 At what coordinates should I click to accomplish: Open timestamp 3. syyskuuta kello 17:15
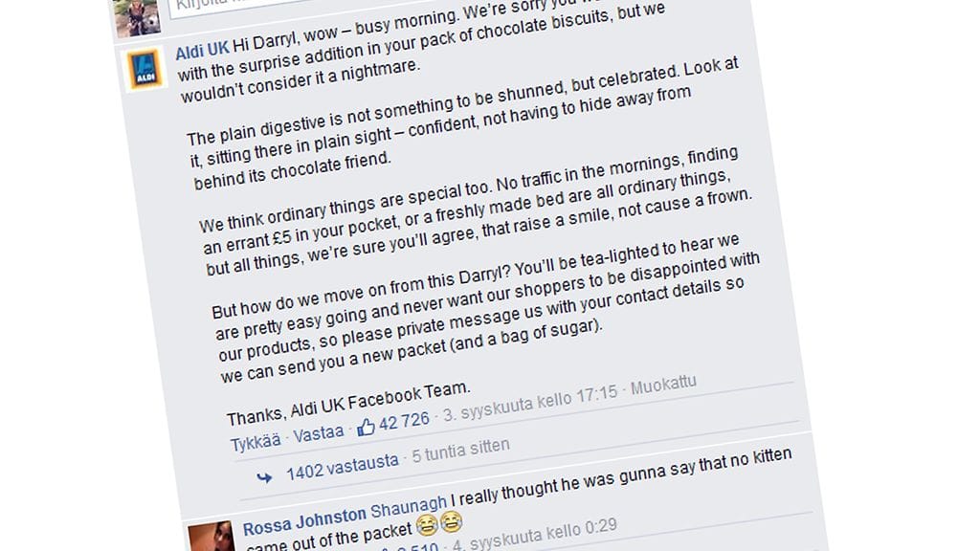(530, 404)
